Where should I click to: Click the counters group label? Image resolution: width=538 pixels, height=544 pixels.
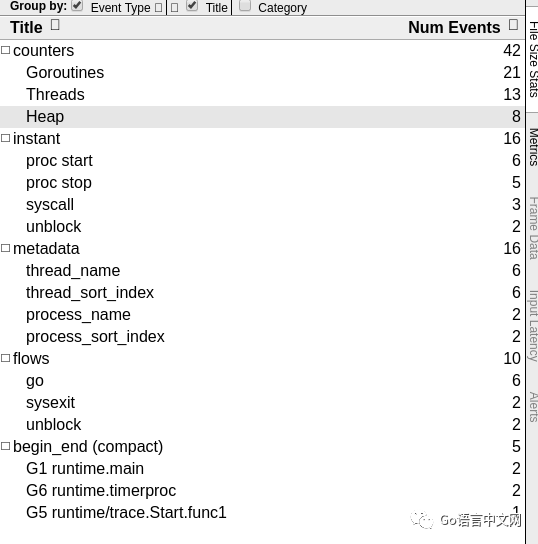pos(43,51)
